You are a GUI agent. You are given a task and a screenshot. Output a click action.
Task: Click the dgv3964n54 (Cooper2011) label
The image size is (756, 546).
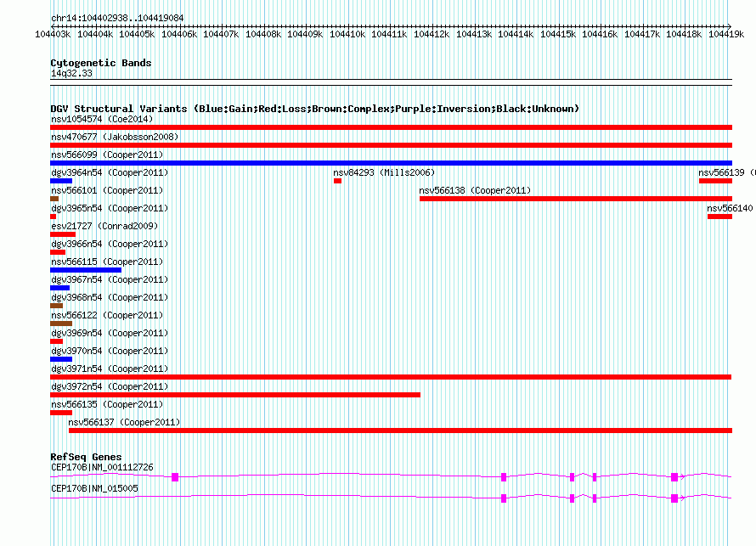click(110, 172)
